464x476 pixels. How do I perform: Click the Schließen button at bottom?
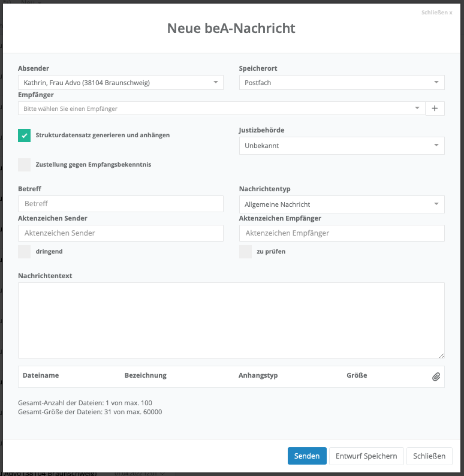(429, 456)
